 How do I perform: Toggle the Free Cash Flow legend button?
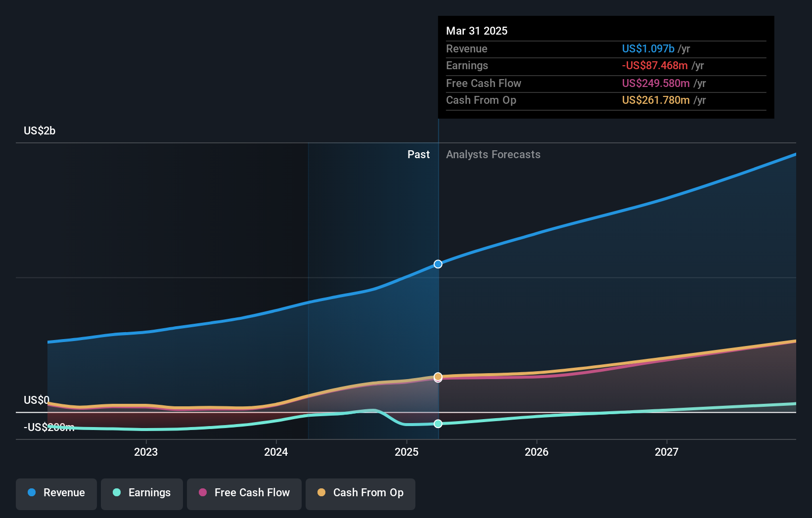tap(244, 494)
